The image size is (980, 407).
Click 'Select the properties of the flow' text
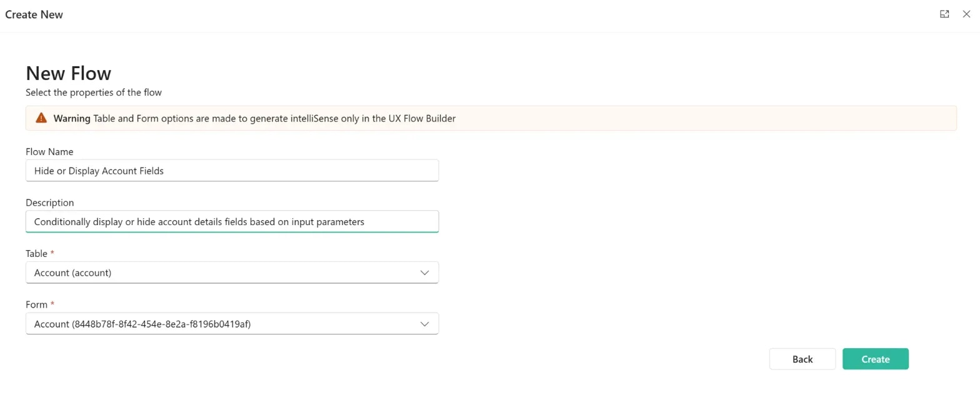click(94, 93)
